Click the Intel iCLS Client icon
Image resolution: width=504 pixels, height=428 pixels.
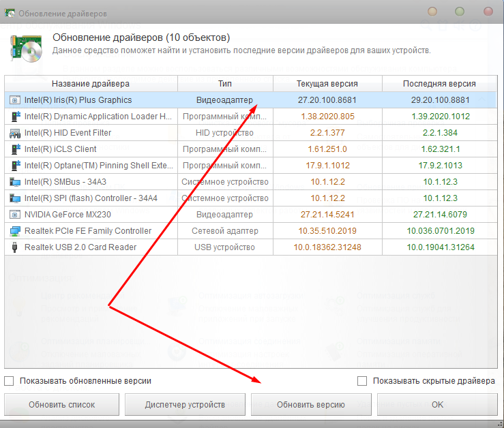click(x=15, y=149)
